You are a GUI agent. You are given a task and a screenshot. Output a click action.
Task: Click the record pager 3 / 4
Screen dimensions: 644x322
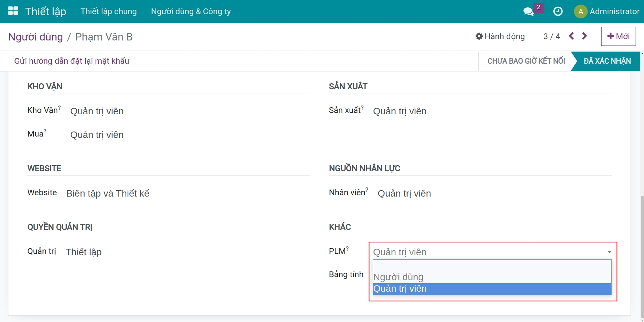(x=552, y=36)
